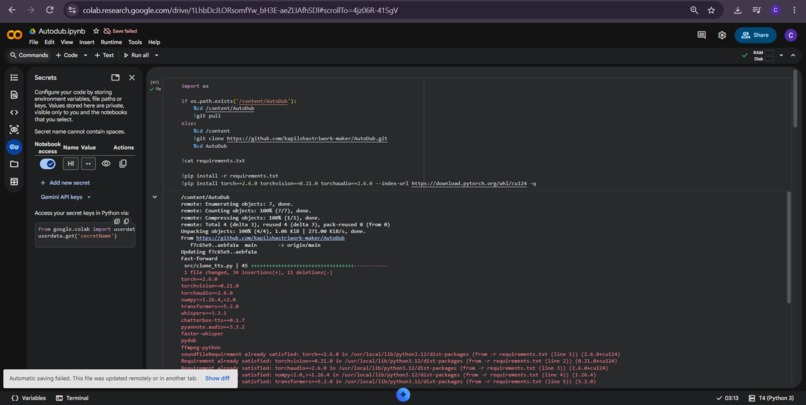Open the Terminal panel
This screenshot has width=806, height=405.
(72, 398)
